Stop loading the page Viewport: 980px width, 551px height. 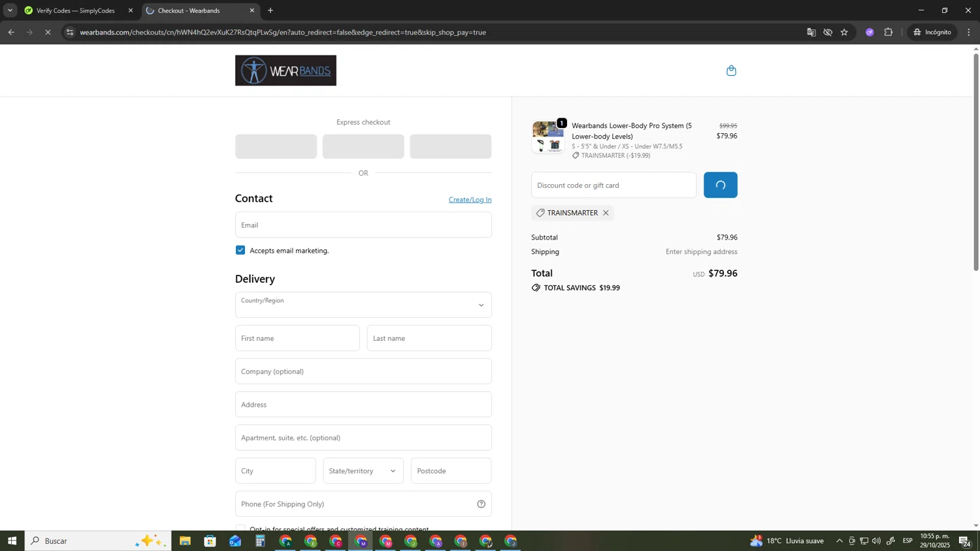pyautogui.click(x=48, y=32)
